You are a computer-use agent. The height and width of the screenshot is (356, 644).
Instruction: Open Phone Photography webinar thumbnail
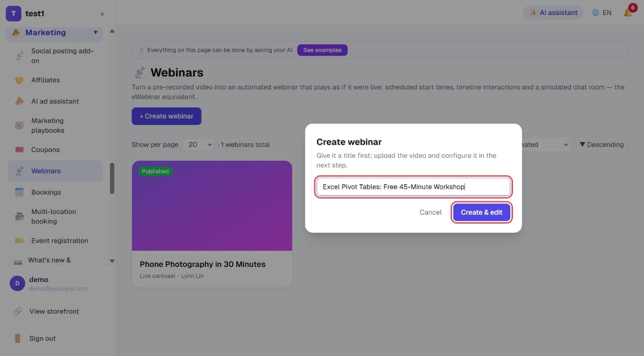click(212, 206)
